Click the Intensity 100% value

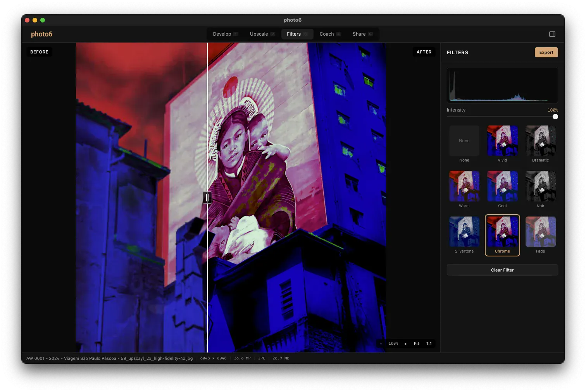[553, 110]
